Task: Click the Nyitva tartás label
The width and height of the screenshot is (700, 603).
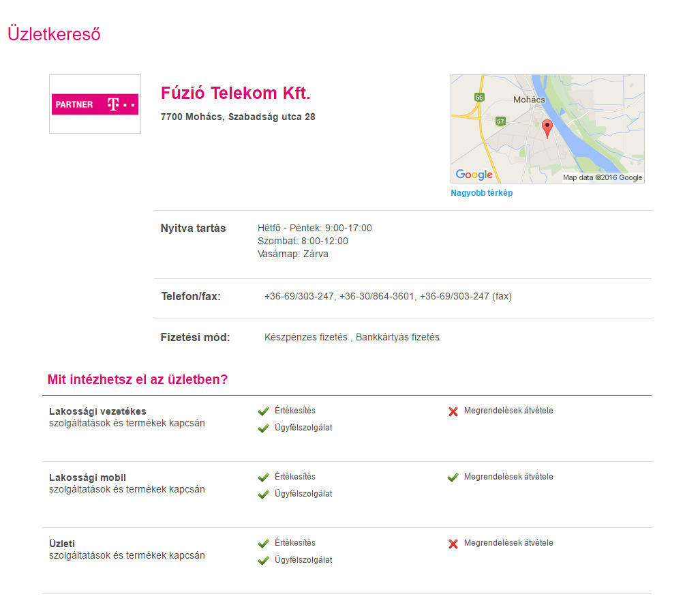Action: [x=194, y=229]
